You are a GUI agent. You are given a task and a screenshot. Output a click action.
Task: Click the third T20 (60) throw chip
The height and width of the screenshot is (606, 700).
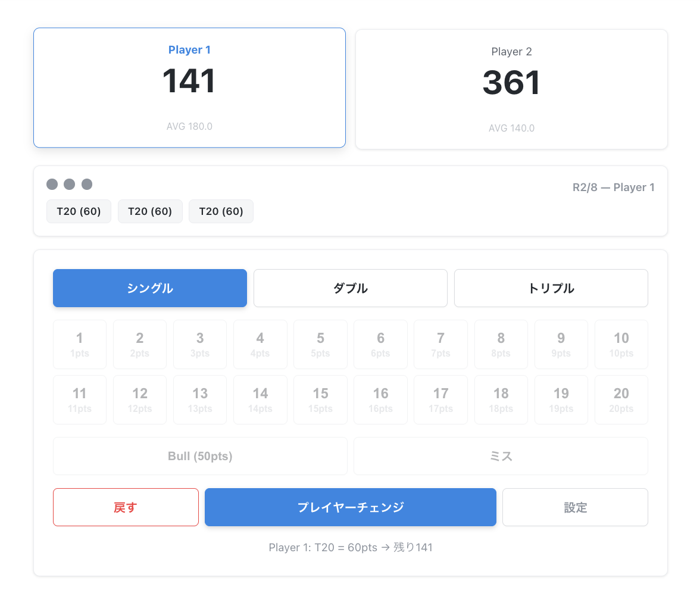pos(221,211)
